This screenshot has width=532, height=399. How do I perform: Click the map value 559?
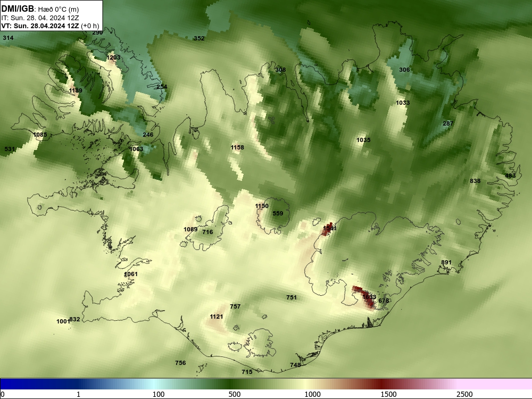pos(278,213)
